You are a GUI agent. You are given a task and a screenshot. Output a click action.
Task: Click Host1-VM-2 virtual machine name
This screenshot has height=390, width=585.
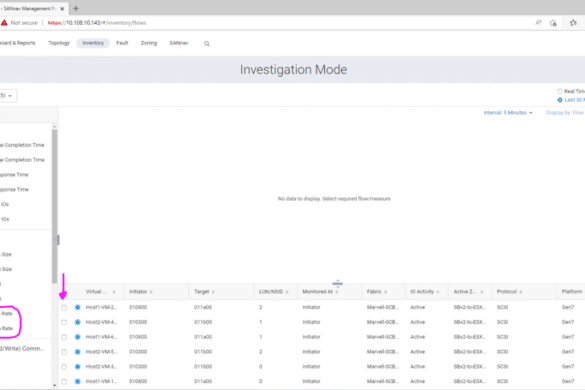101,308
